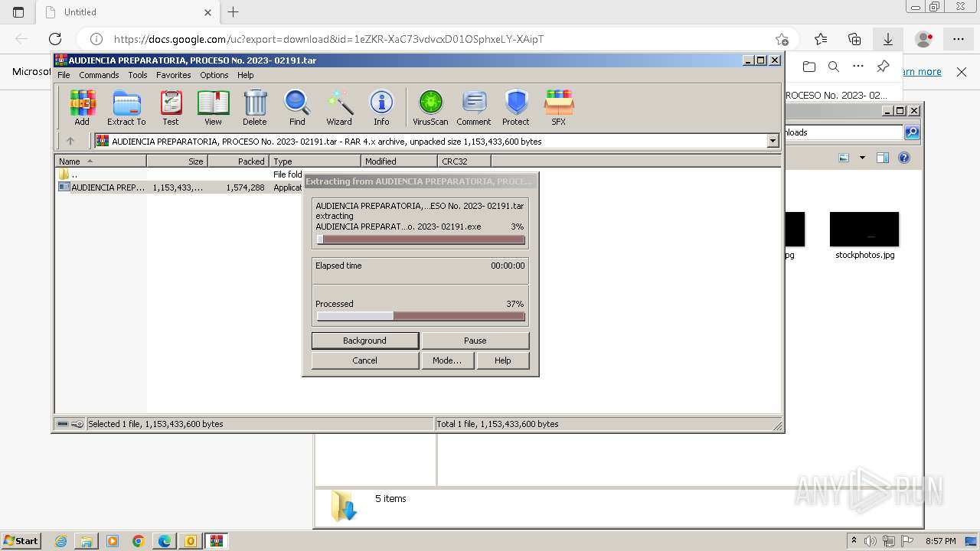Expand the archive path dropdown

click(773, 141)
